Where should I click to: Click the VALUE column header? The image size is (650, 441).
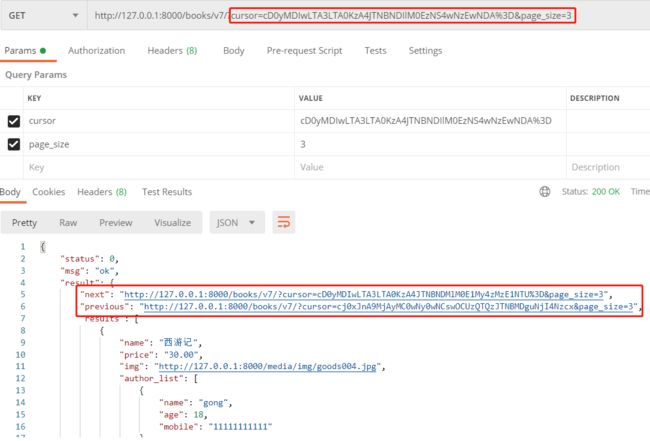coord(310,98)
